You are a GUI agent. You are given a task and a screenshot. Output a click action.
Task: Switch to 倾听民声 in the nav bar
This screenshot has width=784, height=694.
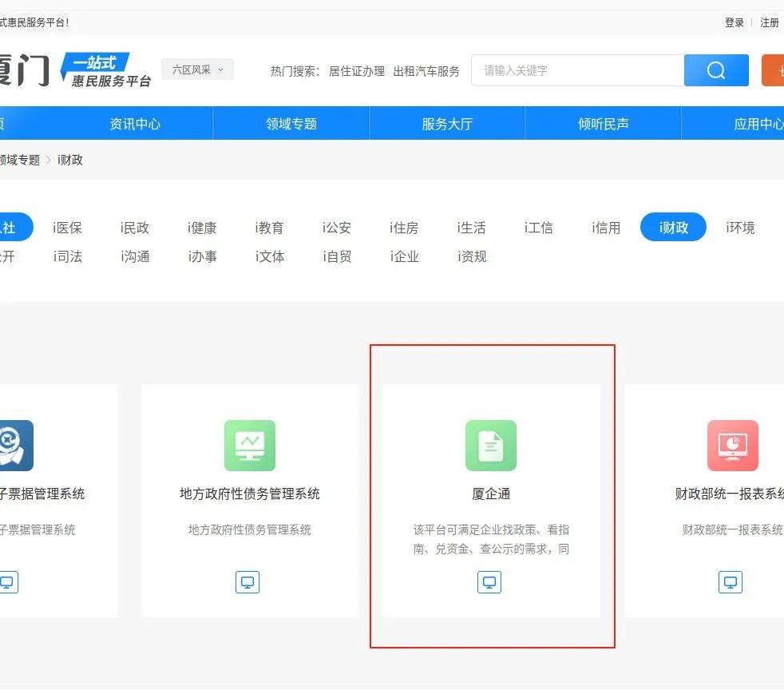(x=603, y=124)
